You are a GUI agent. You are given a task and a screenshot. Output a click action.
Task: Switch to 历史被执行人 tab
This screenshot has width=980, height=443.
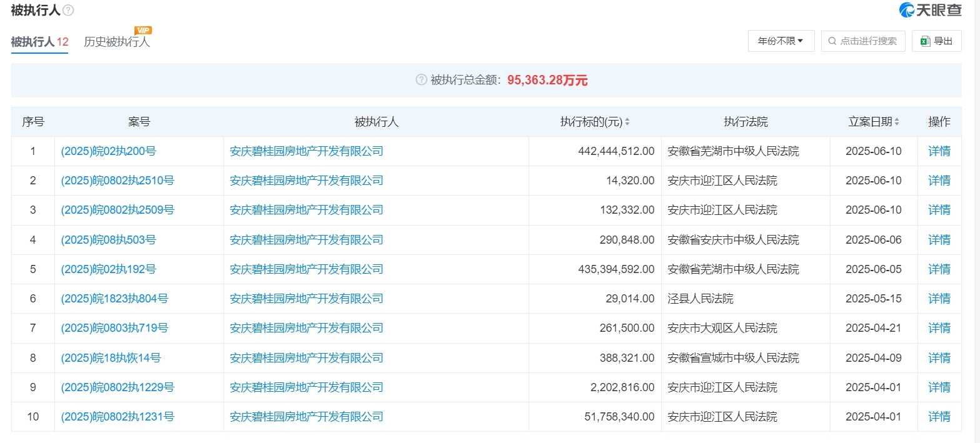117,42
